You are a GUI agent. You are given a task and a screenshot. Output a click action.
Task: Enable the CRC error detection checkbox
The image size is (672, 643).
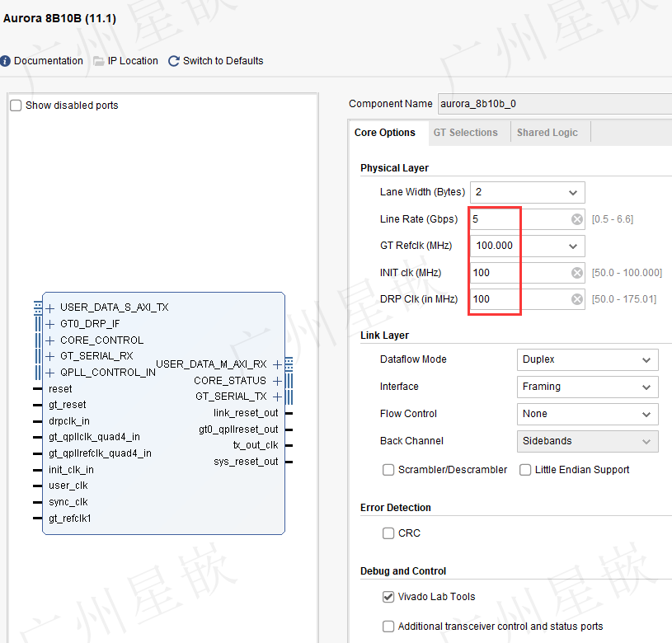[388, 533]
